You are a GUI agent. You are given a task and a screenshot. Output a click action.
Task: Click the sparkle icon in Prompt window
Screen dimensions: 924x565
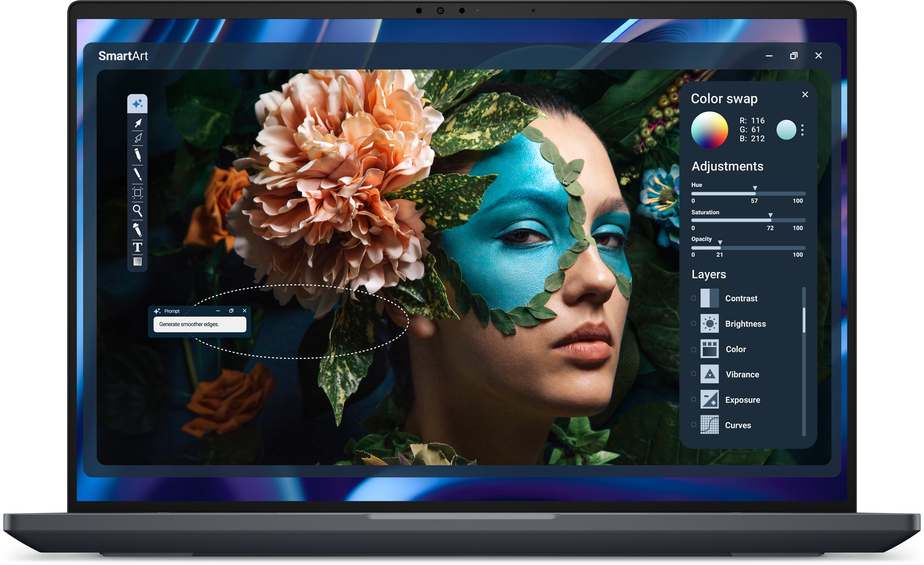(157, 311)
